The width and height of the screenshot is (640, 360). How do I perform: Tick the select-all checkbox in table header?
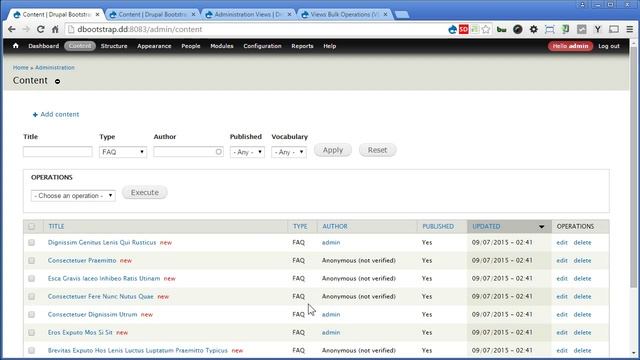click(x=31, y=226)
